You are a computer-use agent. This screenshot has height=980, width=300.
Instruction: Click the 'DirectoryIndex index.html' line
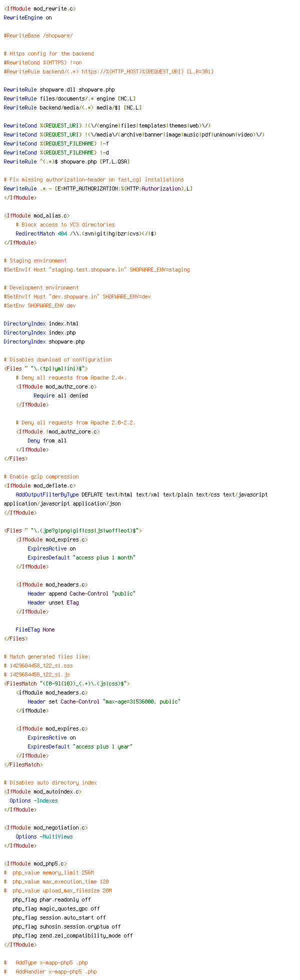41,323
